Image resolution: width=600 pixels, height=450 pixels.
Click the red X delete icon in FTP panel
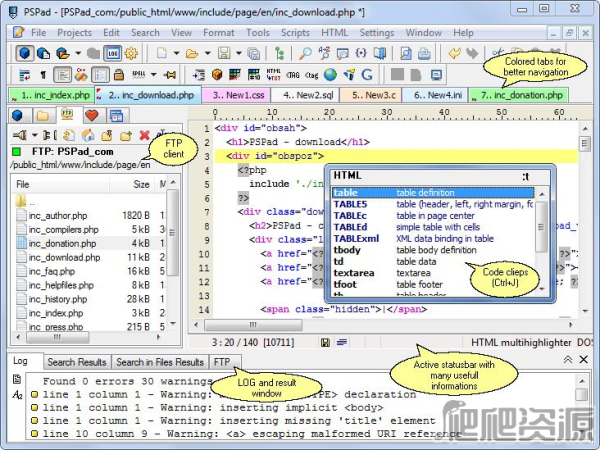point(144,135)
